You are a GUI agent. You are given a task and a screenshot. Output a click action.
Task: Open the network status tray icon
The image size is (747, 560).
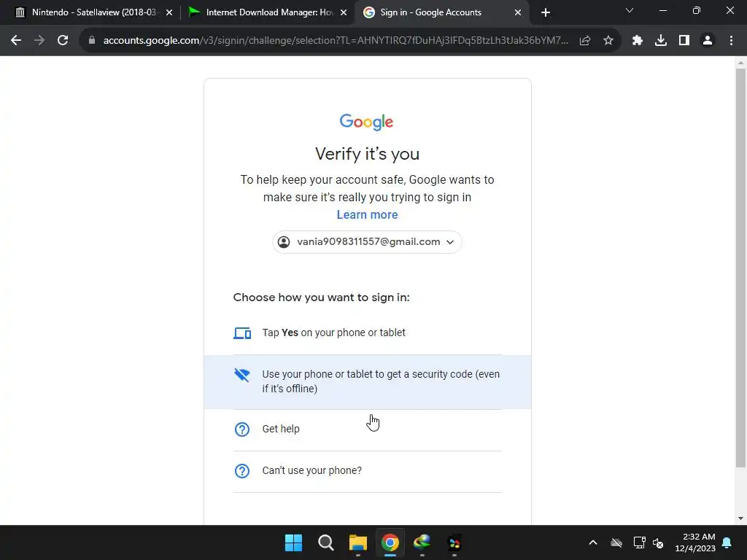[639, 542]
